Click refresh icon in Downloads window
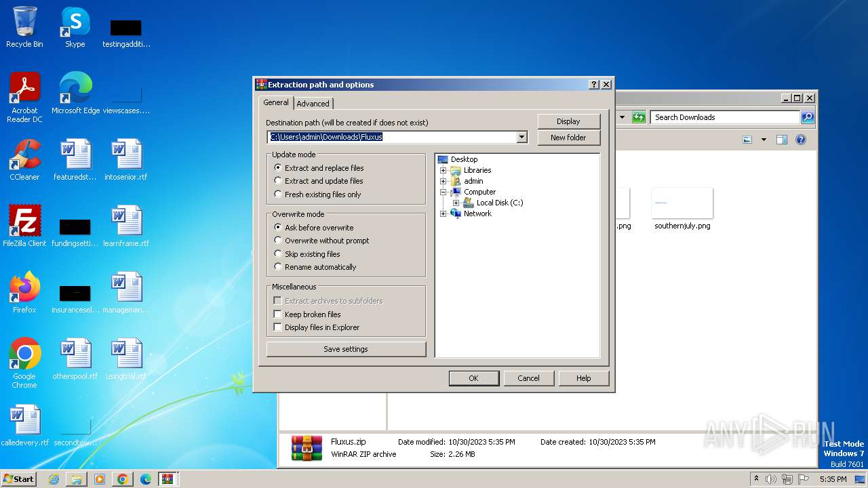 click(x=639, y=117)
